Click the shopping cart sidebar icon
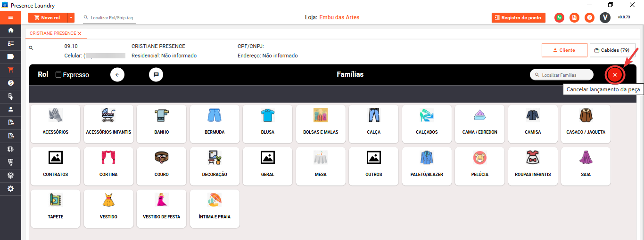The image size is (644, 240). pyautogui.click(x=10, y=70)
